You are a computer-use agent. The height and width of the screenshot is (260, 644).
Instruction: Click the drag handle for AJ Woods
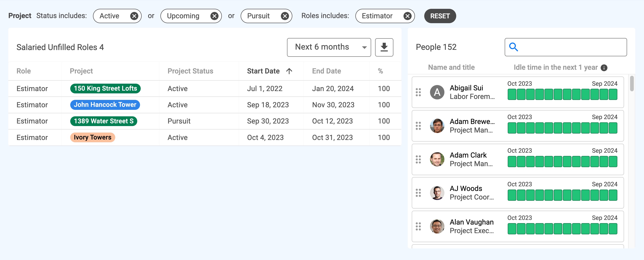[x=419, y=193]
